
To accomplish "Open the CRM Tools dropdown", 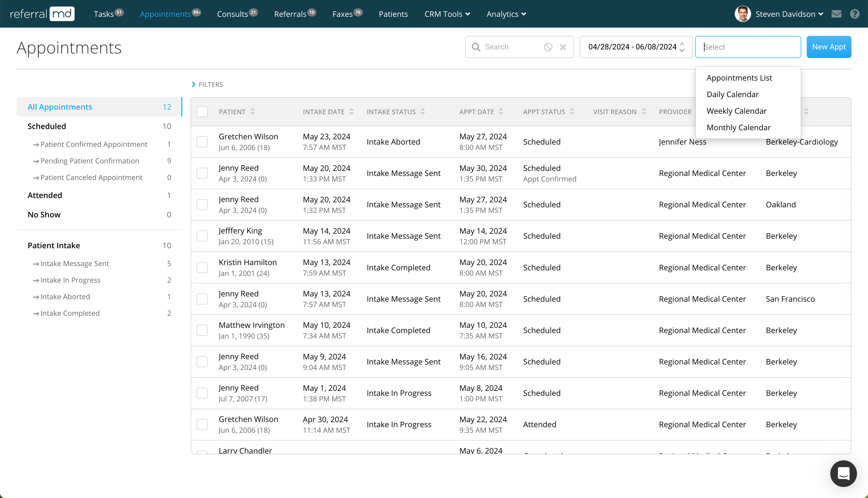I will click(447, 14).
